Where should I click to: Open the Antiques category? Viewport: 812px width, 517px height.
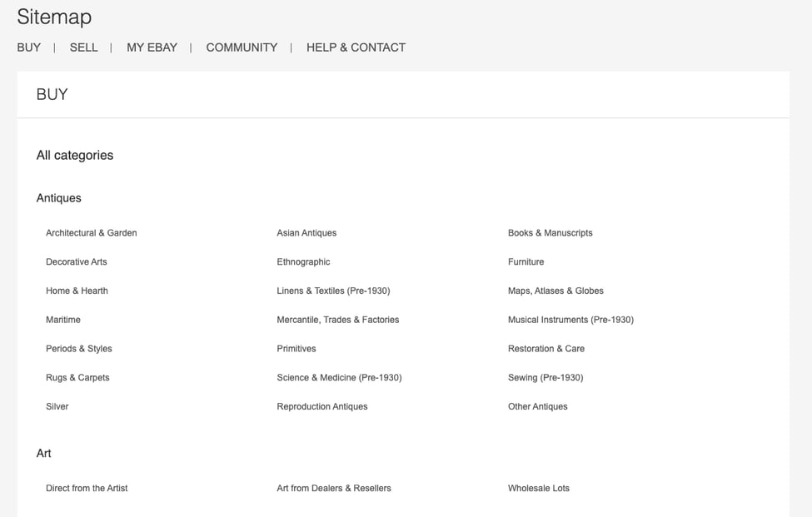pos(58,198)
